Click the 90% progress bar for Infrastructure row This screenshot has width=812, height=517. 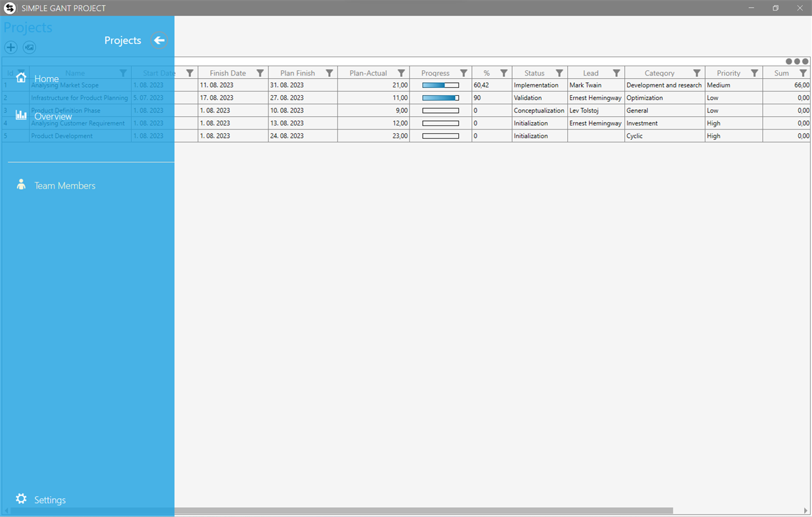[x=440, y=97]
